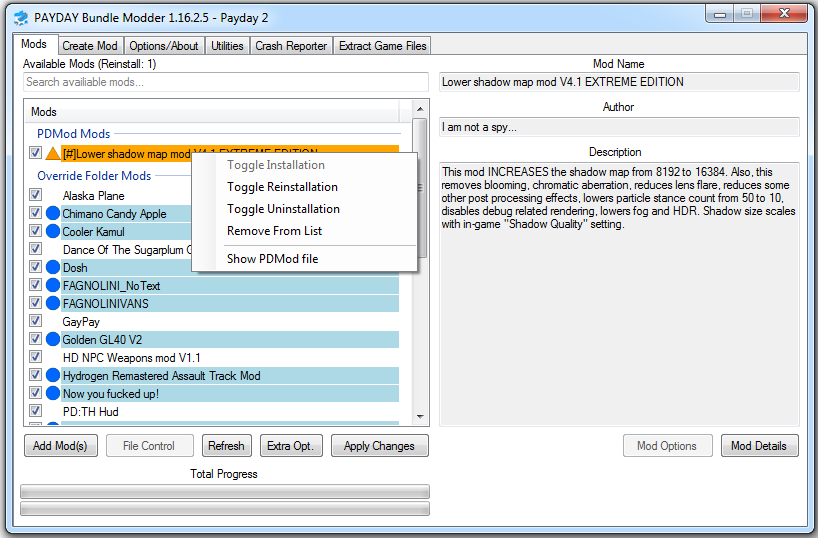Click the Search available mods field
Image resolution: width=818 pixels, height=538 pixels.
226,82
